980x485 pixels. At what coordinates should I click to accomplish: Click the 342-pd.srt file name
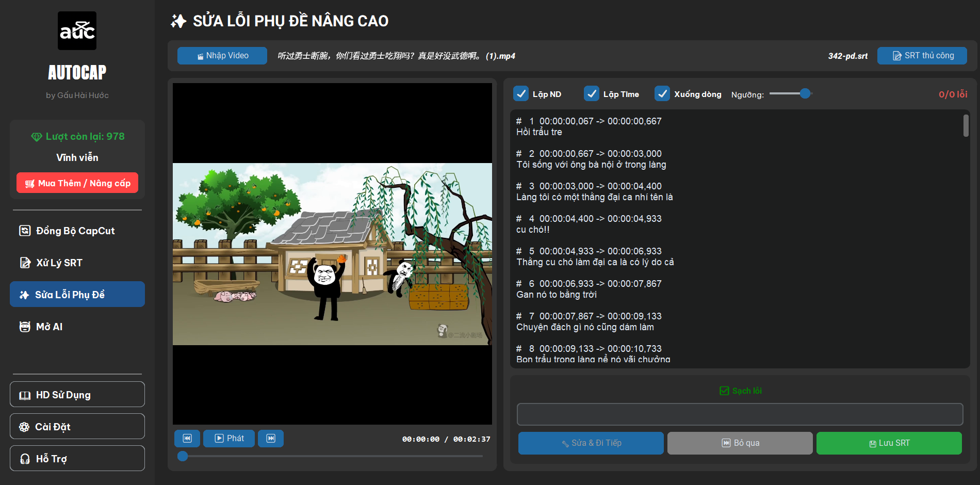[848, 56]
